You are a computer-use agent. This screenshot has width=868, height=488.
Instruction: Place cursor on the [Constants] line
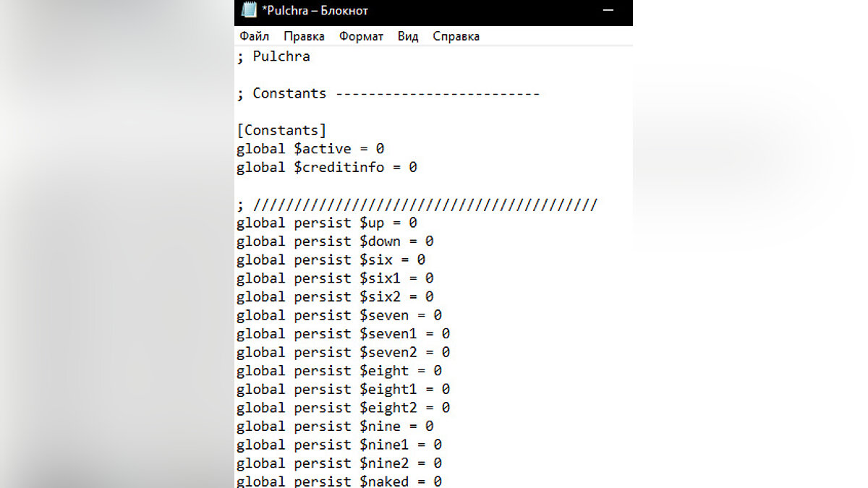(x=281, y=130)
